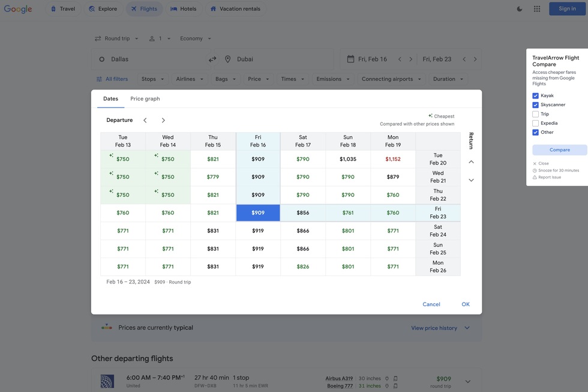The image size is (588, 392).
Task: Open the passenger count dropdown
Action: 160,38
